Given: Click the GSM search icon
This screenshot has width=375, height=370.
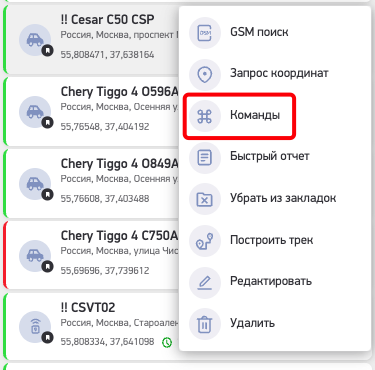Looking at the screenshot, I should coord(205,33).
